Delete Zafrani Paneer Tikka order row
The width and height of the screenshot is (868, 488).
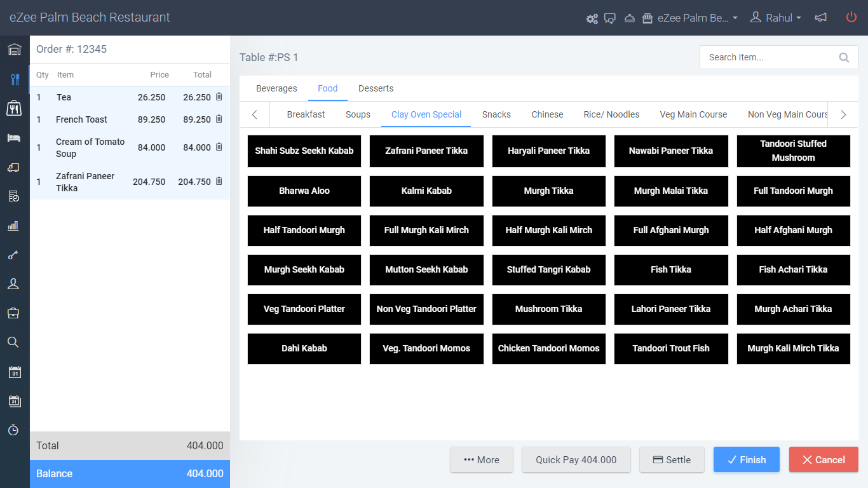pyautogui.click(x=219, y=182)
